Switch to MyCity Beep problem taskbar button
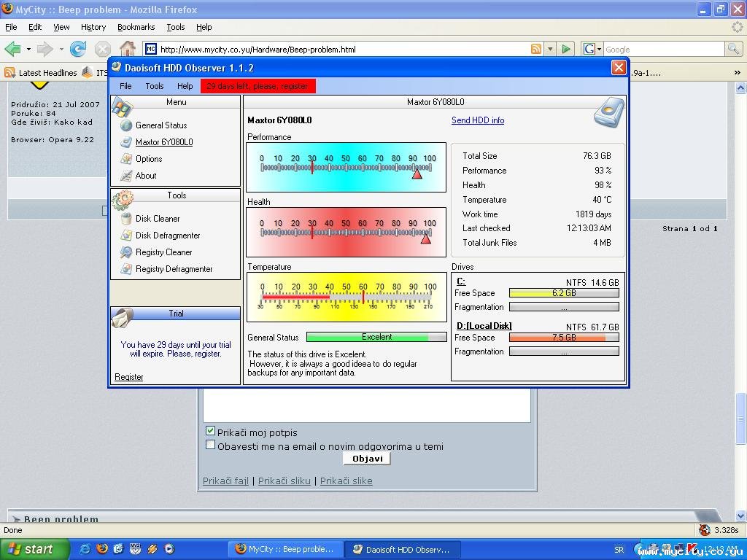This screenshot has width=747, height=560. pyautogui.click(x=286, y=549)
